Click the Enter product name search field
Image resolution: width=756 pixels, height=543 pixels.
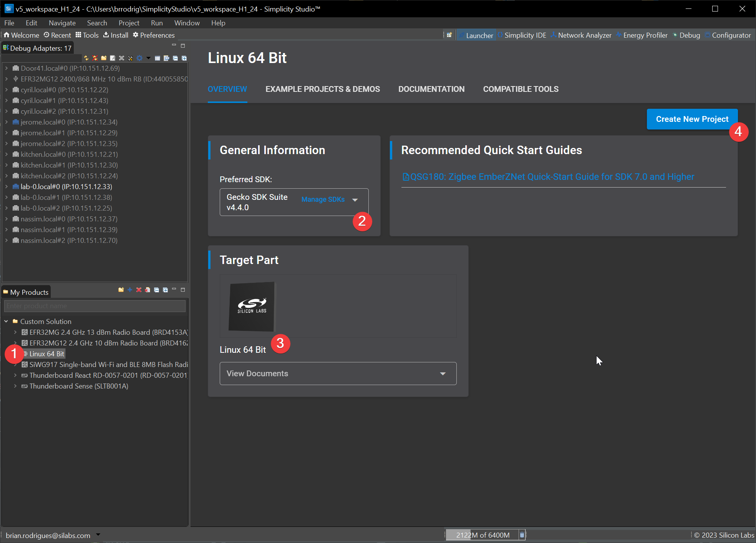[x=94, y=306]
